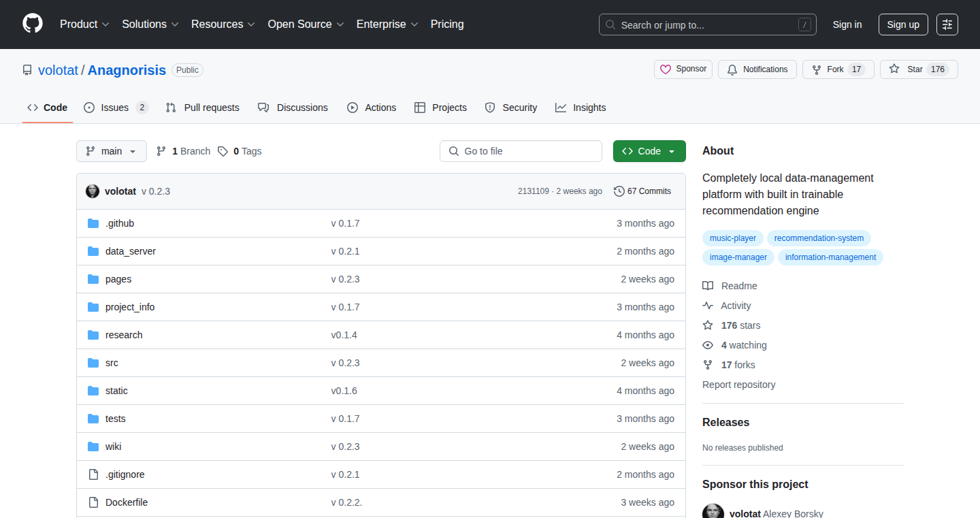Viewport: 980px width, 518px height.
Task: Click the Readme book icon
Action: [x=708, y=286]
